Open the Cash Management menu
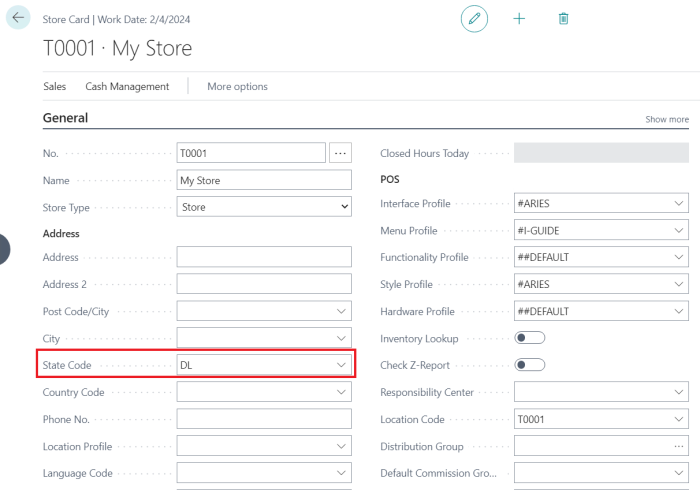 [x=127, y=87]
